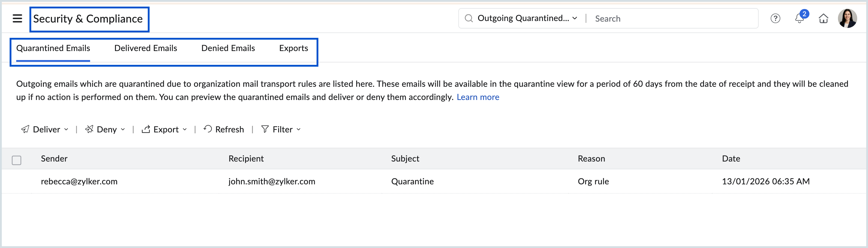Click the Learn more link

pos(478,97)
